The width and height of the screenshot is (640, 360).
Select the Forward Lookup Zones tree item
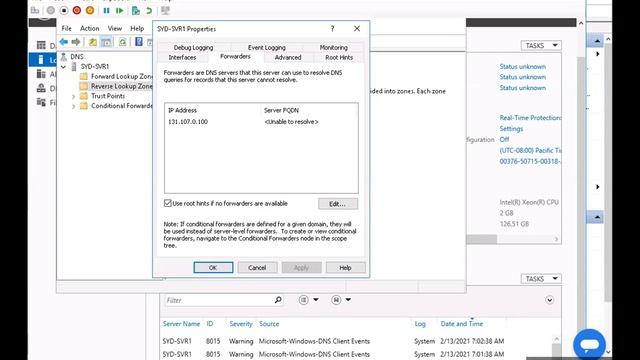coord(121,76)
